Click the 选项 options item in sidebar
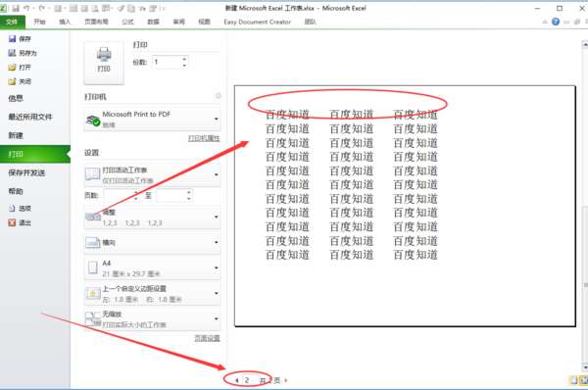588x390 pixels. click(x=21, y=209)
